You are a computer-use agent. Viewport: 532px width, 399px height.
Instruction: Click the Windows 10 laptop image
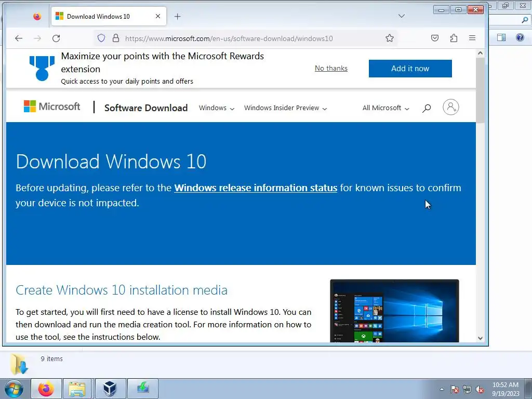point(394,311)
